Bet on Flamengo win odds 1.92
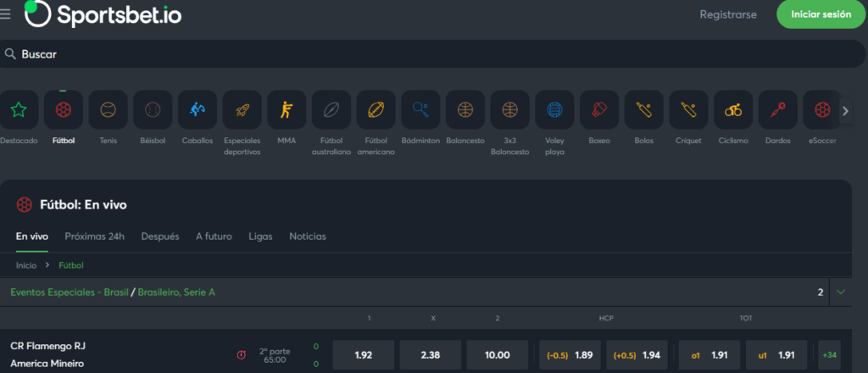868x373 pixels. coord(363,354)
